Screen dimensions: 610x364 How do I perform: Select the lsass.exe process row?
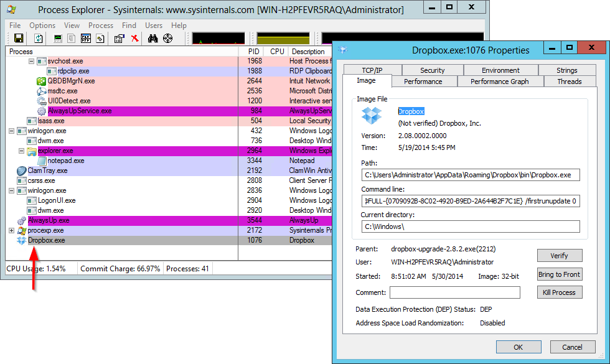click(x=169, y=121)
